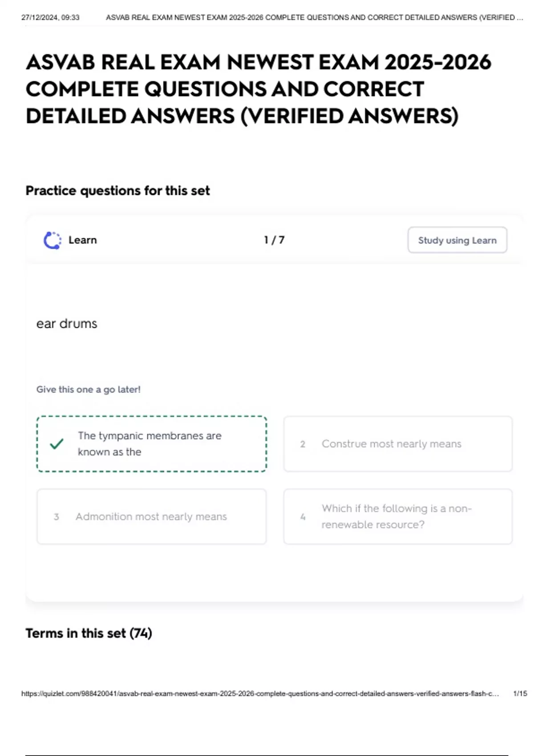Click the number 4 badge on resource option
Viewport: 534px width, 756px height.
pos(303,517)
